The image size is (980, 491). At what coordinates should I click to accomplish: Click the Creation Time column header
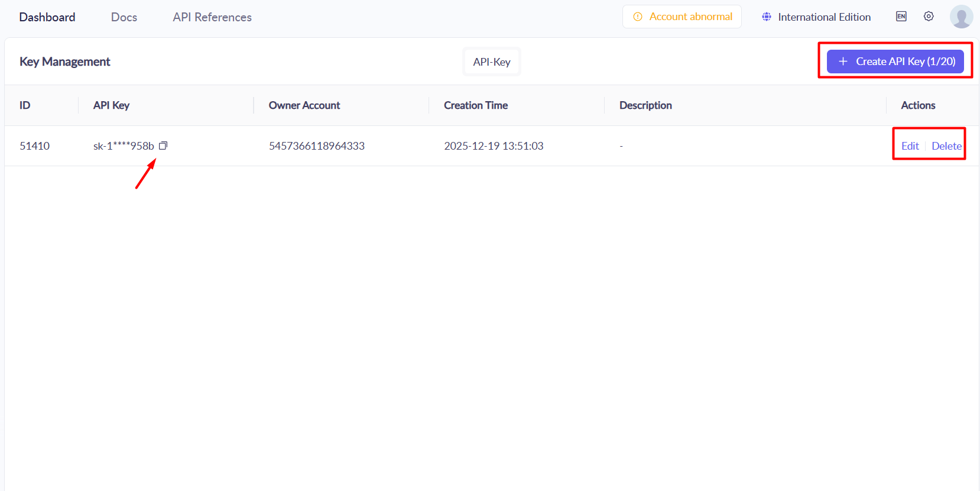point(476,105)
